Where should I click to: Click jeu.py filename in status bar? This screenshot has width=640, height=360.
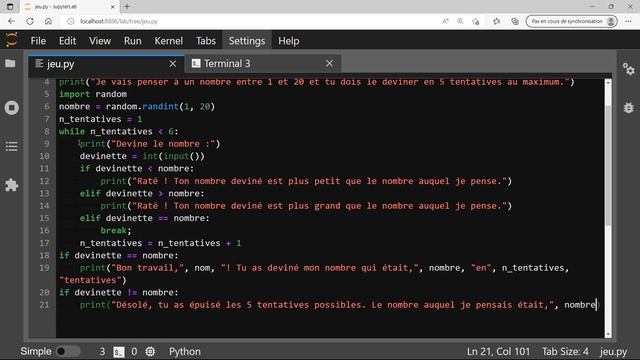(613, 351)
